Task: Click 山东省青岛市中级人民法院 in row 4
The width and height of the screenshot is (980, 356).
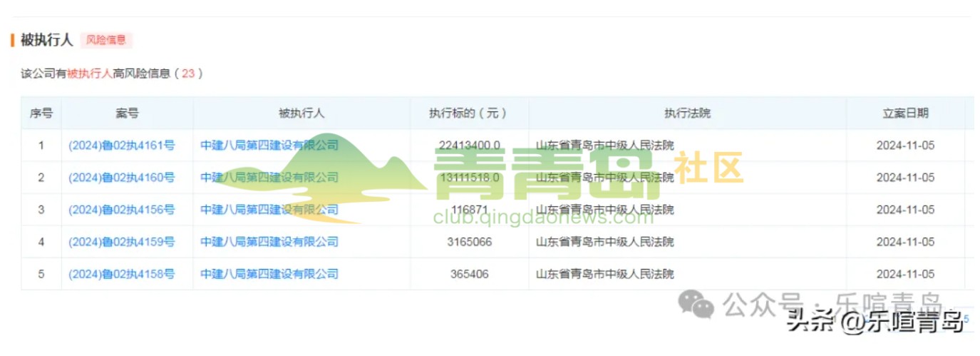Action: click(605, 242)
